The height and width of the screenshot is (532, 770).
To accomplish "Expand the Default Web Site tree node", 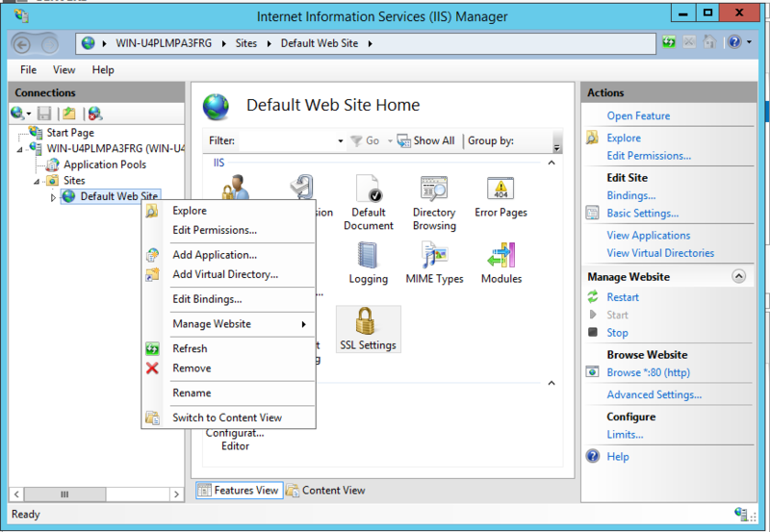I will (53, 197).
